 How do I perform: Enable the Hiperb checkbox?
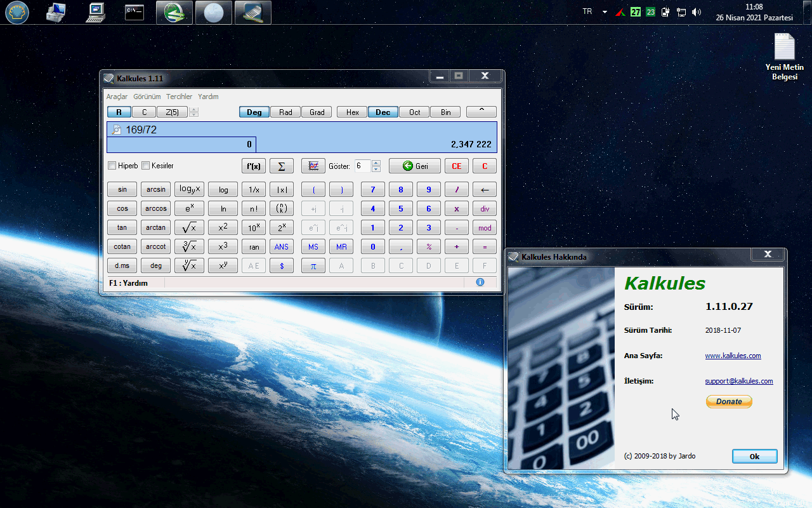click(112, 166)
